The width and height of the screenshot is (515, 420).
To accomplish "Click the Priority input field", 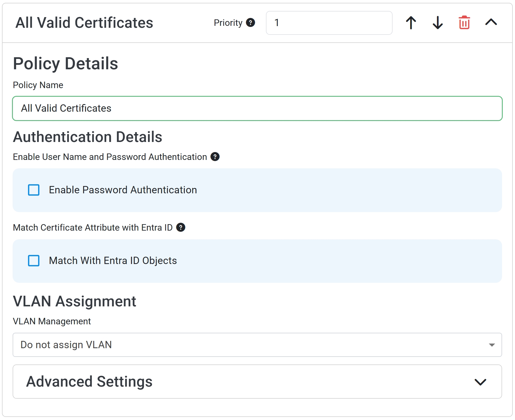I will tap(329, 23).
